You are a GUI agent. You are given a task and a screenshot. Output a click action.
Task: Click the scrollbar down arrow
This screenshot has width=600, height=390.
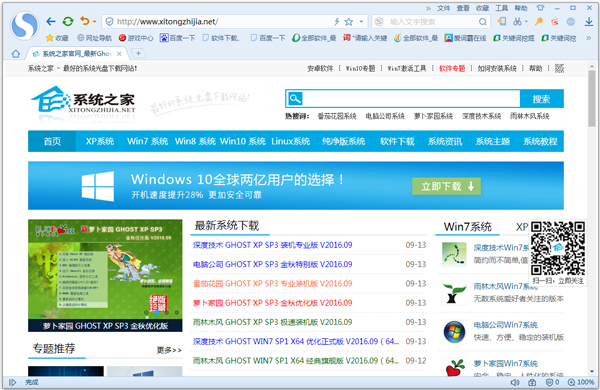point(592,371)
